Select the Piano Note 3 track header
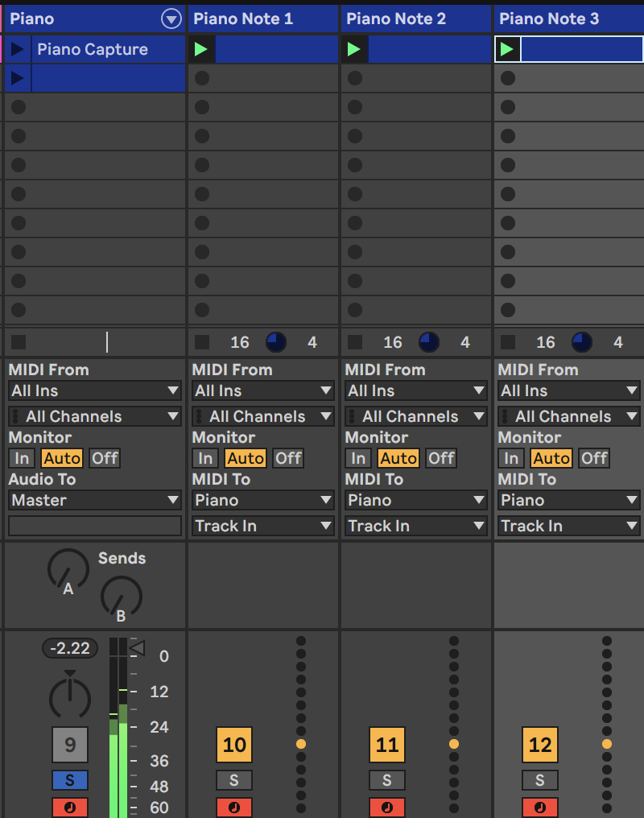Screen dimensions: 644x818 pyautogui.click(x=569, y=19)
